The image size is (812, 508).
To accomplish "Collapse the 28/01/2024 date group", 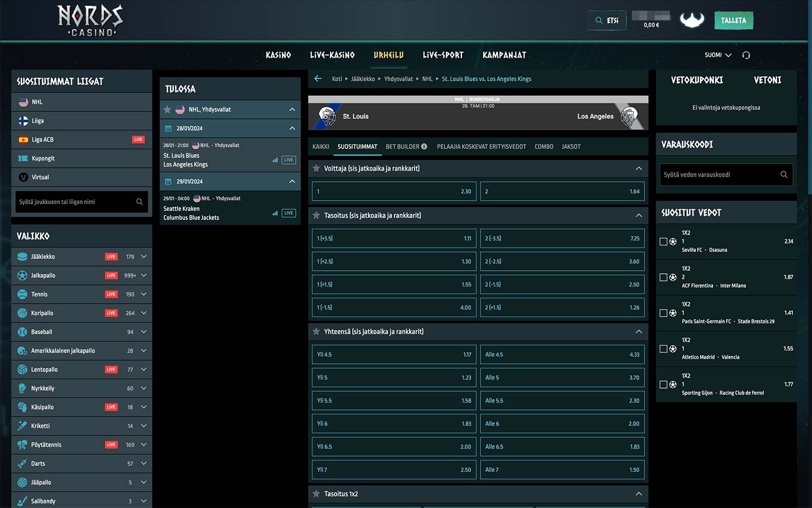I will point(292,129).
